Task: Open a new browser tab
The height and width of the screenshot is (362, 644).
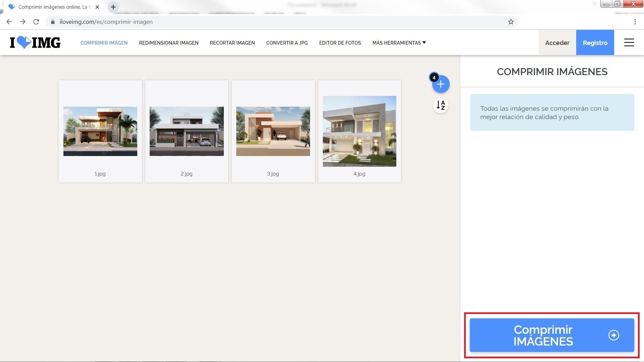Action: [x=113, y=7]
